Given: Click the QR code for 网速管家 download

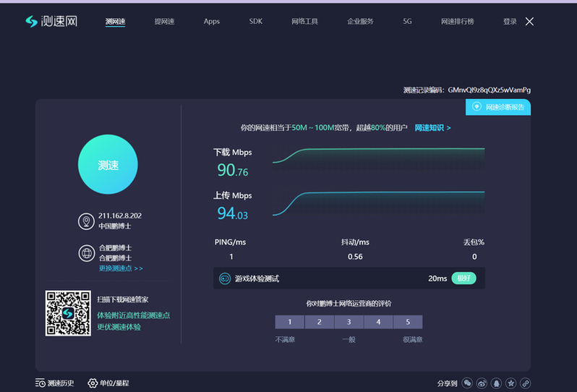Looking at the screenshot, I should click(x=68, y=312).
